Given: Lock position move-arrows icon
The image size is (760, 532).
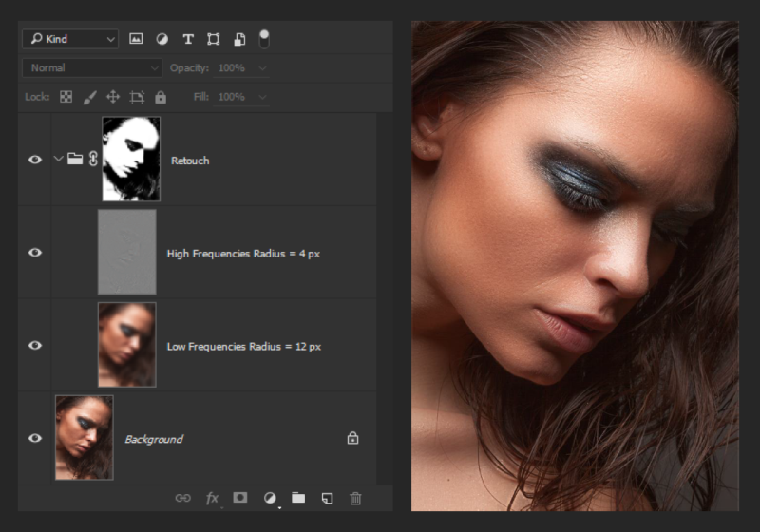Looking at the screenshot, I should [x=113, y=97].
